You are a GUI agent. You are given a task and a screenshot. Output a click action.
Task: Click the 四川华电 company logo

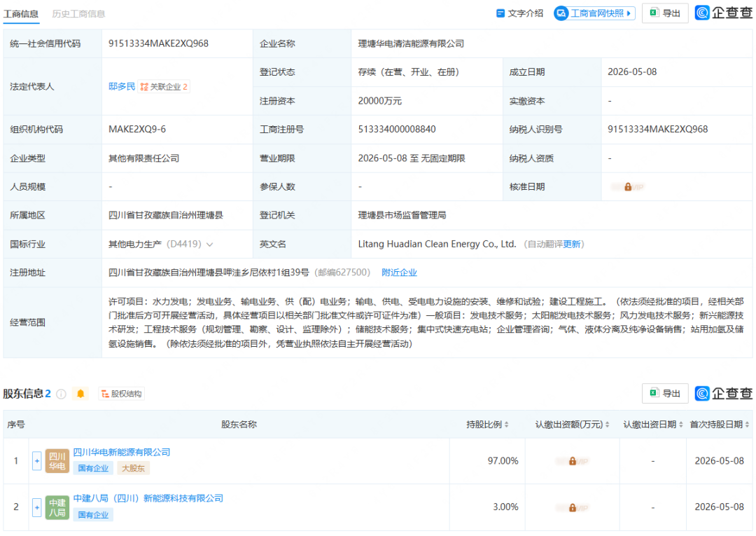pos(57,461)
